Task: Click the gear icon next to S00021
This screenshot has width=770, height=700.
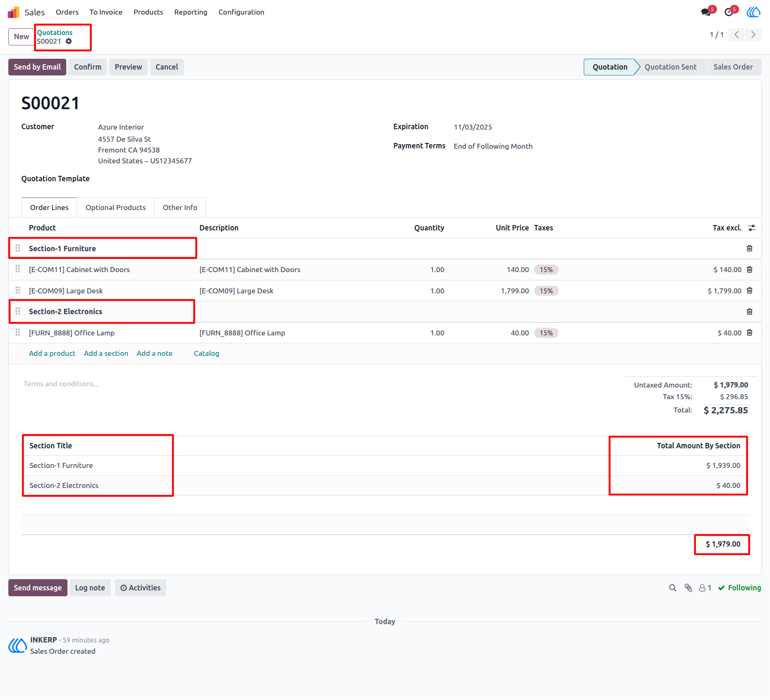Action: [x=69, y=41]
